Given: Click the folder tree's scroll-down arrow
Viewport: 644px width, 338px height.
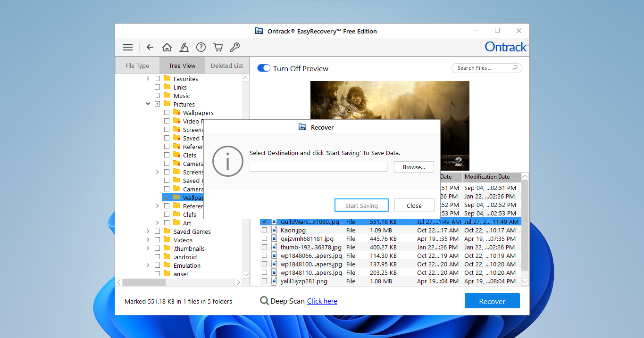Looking at the screenshot, I should point(246,274).
